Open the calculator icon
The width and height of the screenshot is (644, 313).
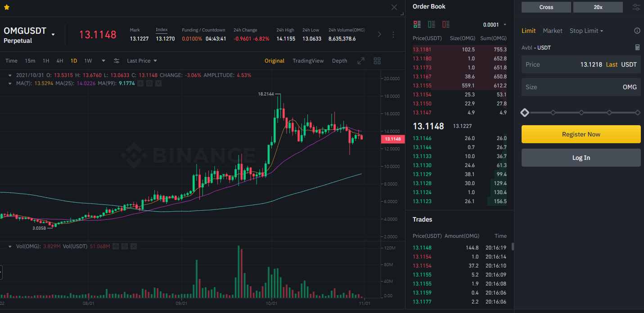(x=637, y=47)
